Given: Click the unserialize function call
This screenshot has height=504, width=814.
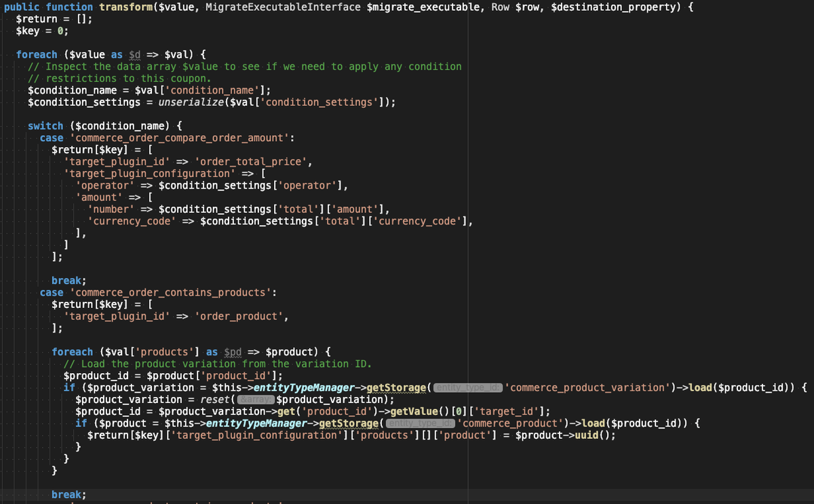Looking at the screenshot, I should coord(191,102).
